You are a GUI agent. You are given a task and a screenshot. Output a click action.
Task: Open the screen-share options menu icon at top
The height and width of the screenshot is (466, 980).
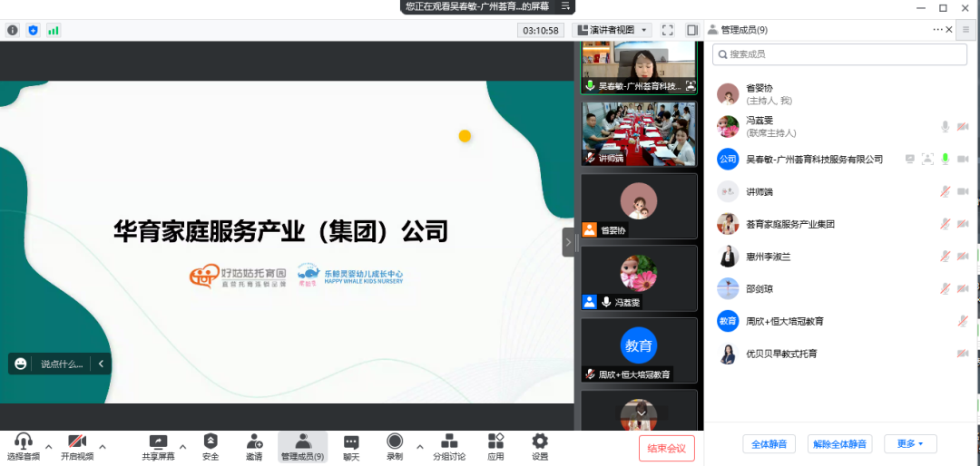(x=565, y=6)
